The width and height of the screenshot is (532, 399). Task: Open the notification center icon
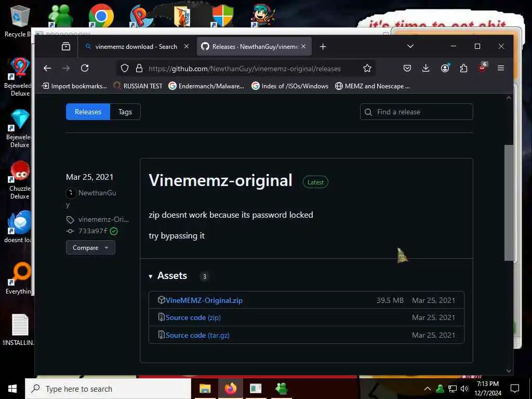tap(515, 389)
